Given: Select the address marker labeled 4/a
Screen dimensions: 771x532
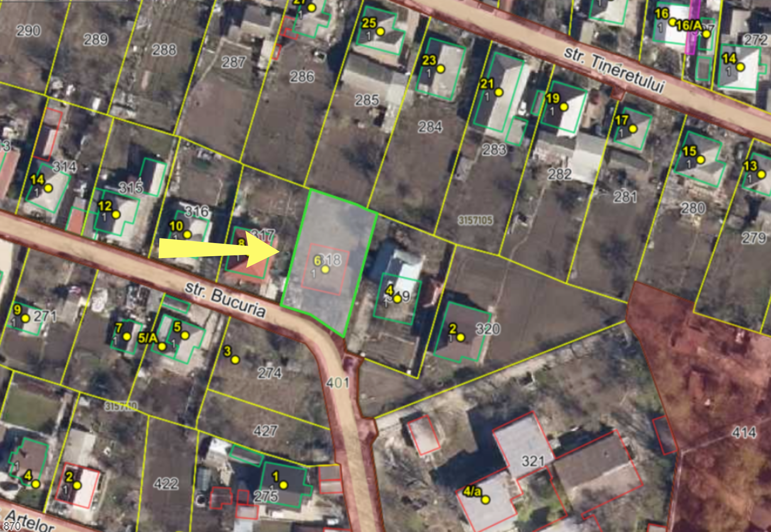Looking at the screenshot, I should tap(486, 500).
